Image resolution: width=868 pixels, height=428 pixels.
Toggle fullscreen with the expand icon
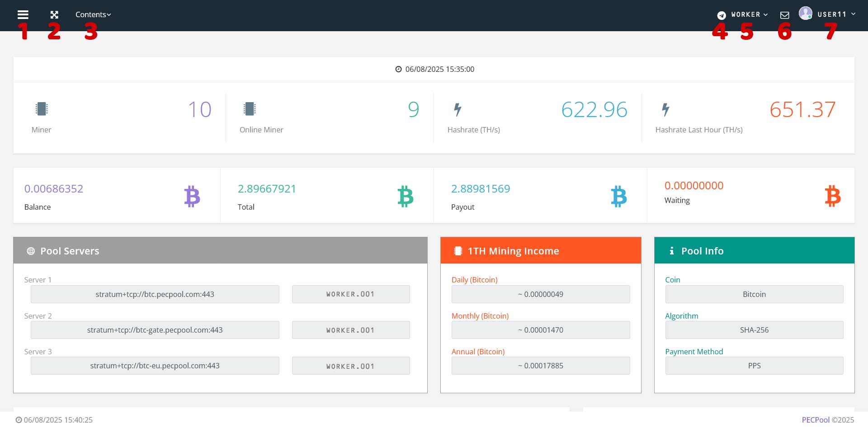click(54, 14)
